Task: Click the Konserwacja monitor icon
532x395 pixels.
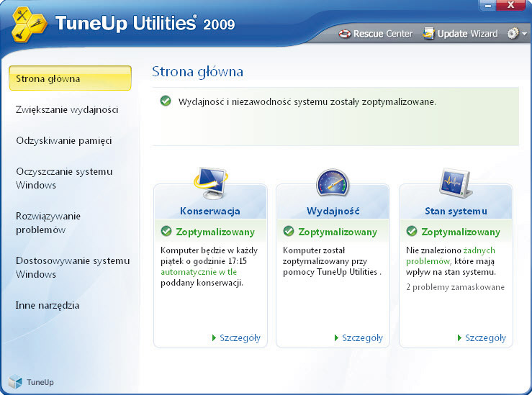Action: pos(210,183)
